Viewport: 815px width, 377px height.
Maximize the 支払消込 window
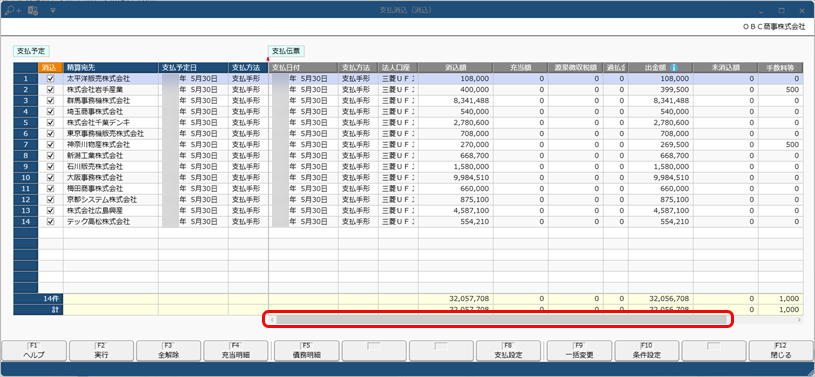pos(781,10)
